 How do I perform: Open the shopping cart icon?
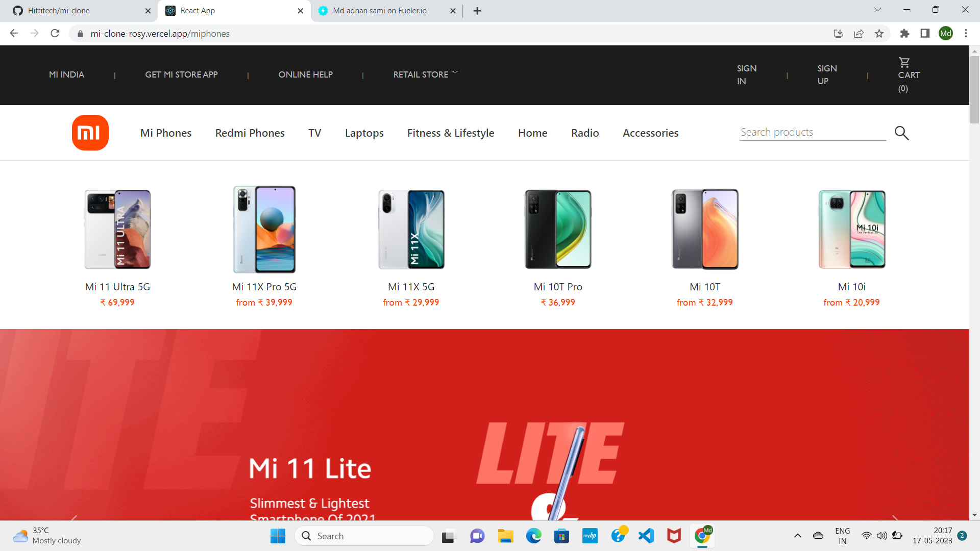904,63
